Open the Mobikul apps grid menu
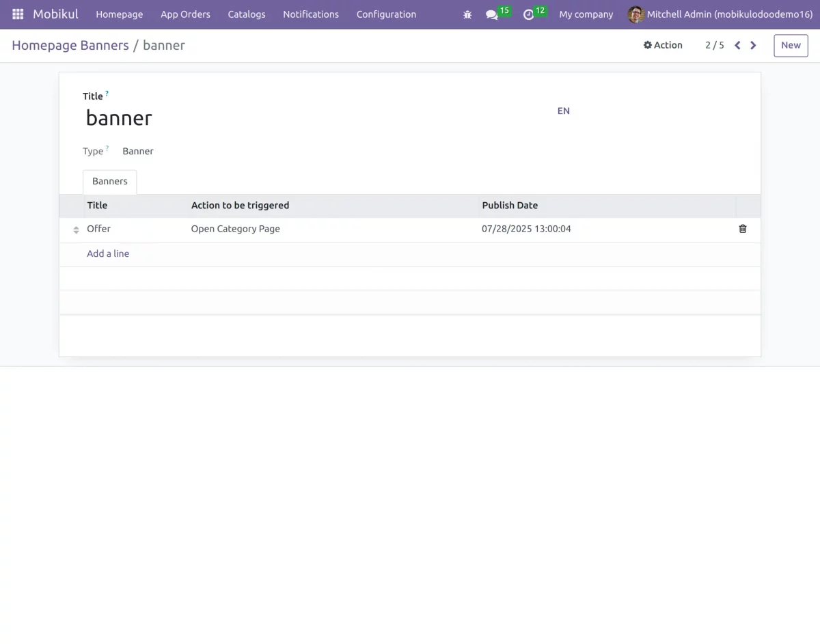 pos(17,14)
